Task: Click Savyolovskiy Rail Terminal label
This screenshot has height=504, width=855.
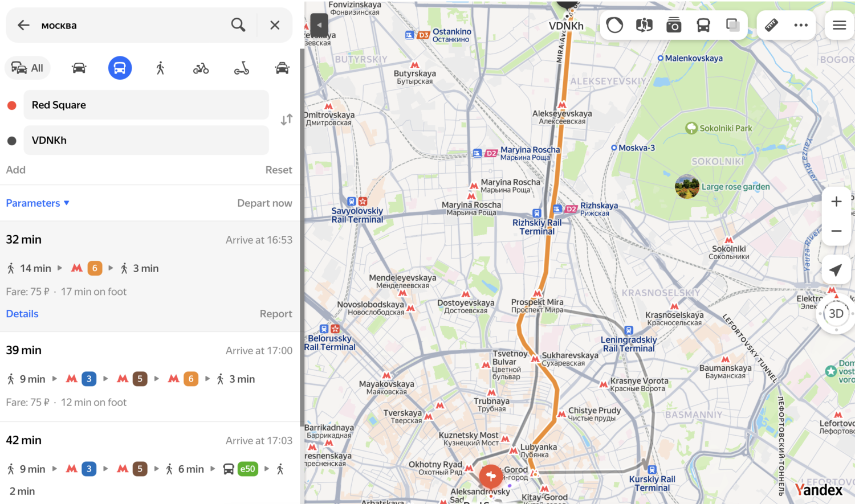Action: pos(357,215)
